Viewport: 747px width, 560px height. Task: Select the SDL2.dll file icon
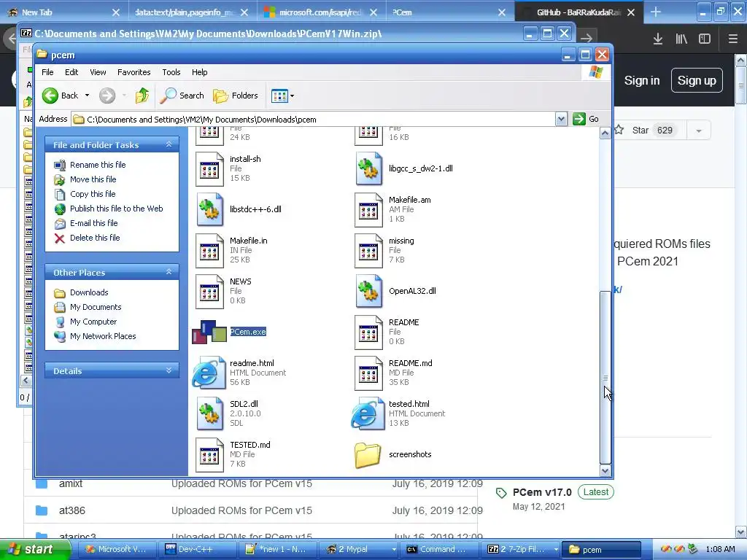point(209,414)
